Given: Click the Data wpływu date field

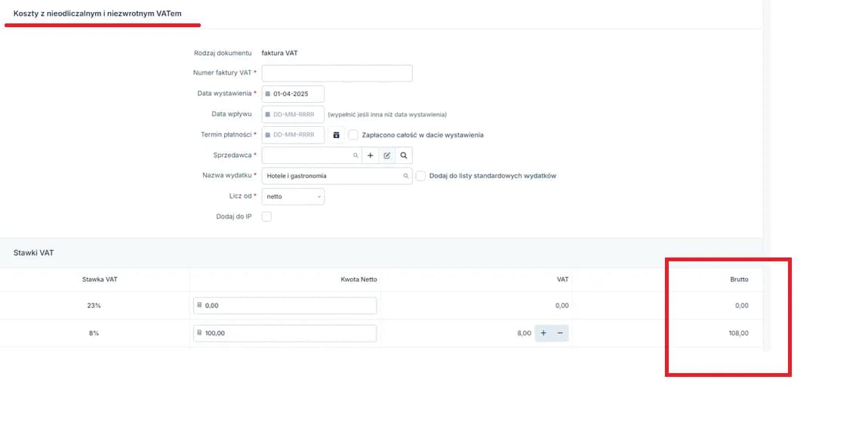Looking at the screenshot, I should click(x=293, y=115).
